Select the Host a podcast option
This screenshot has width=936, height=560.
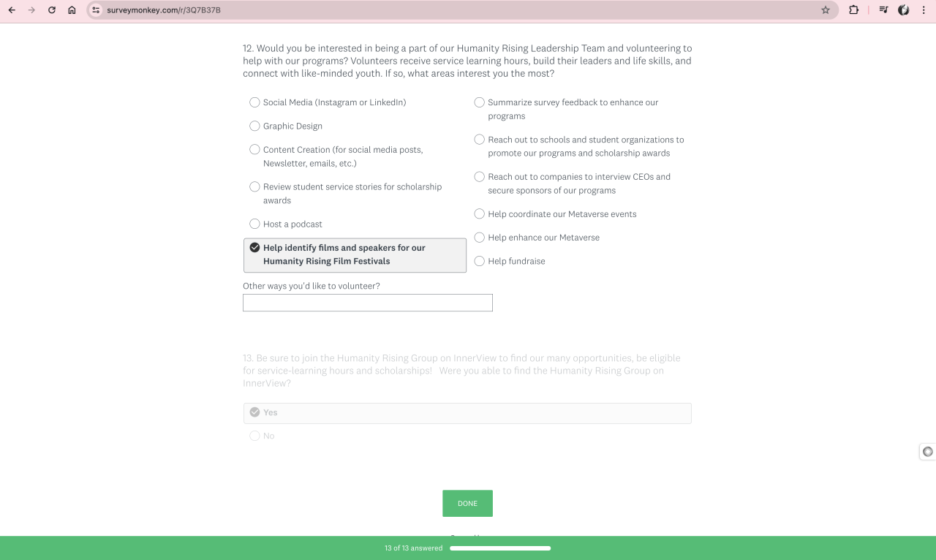[255, 224]
